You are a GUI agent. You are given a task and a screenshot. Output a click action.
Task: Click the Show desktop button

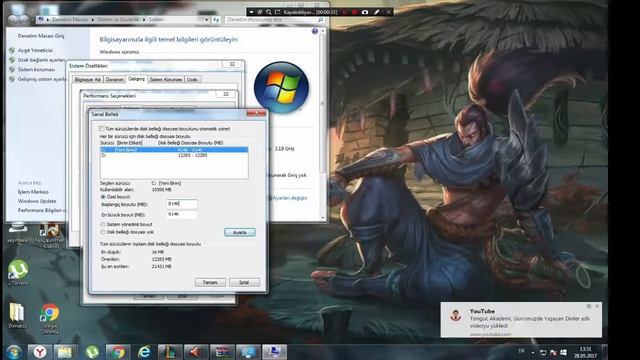point(604,352)
